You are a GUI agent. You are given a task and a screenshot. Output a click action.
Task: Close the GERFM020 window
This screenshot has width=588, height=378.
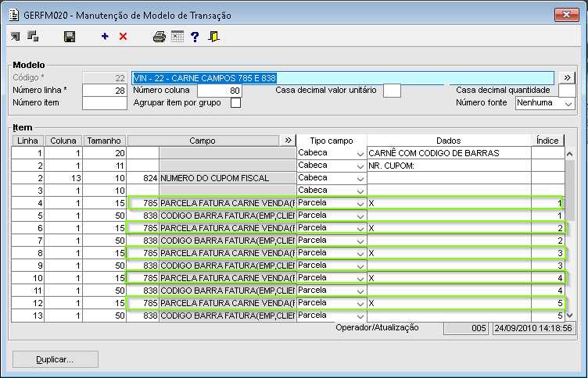pos(567,15)
